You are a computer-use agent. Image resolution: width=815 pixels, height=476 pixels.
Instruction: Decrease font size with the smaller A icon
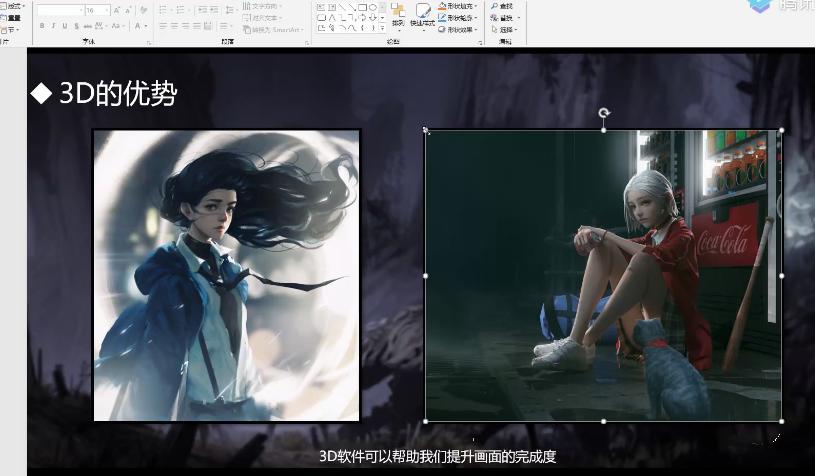point(128,10)
